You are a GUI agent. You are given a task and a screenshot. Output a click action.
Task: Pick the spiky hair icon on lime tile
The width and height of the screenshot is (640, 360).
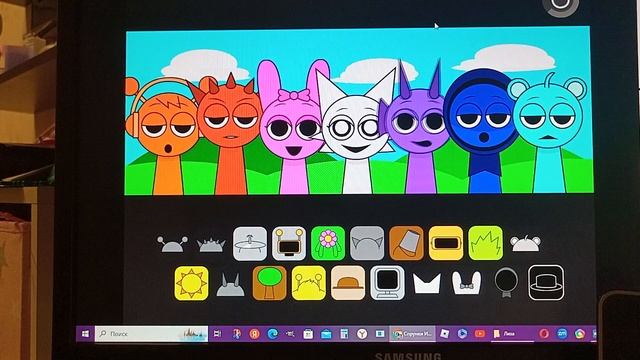486,243
